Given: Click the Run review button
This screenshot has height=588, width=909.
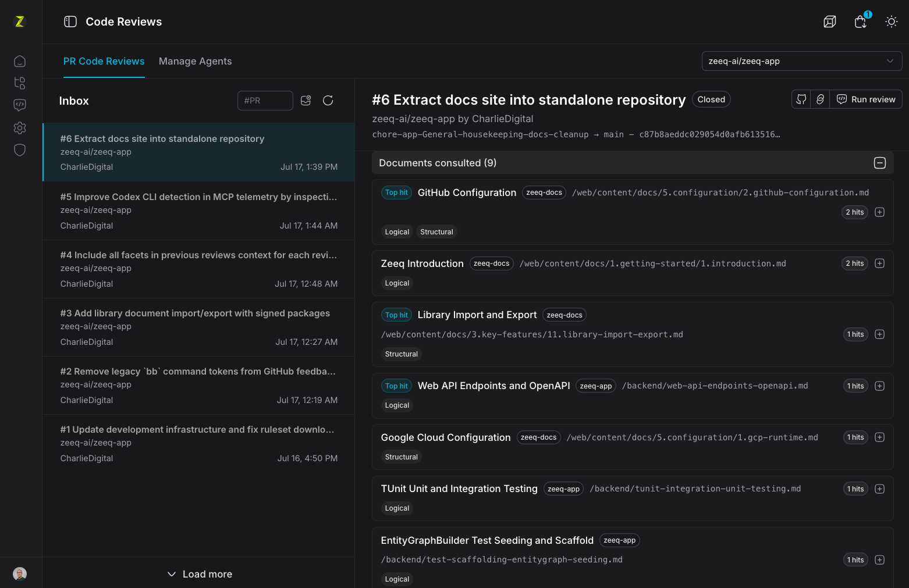Looking at the screenshot, I should coord(866,99).
